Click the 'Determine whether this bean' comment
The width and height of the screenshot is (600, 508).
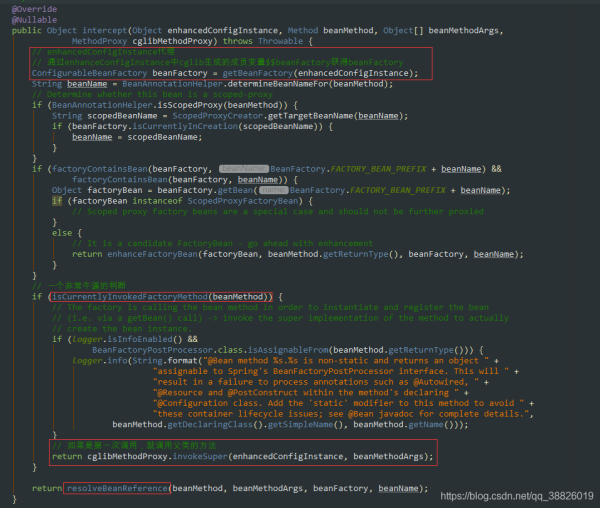click(x=152, y=94)
